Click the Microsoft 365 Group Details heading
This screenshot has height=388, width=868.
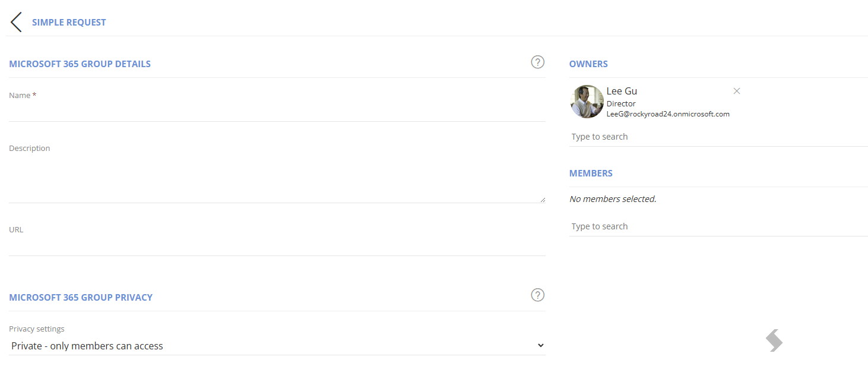click(x=80, y=64)
